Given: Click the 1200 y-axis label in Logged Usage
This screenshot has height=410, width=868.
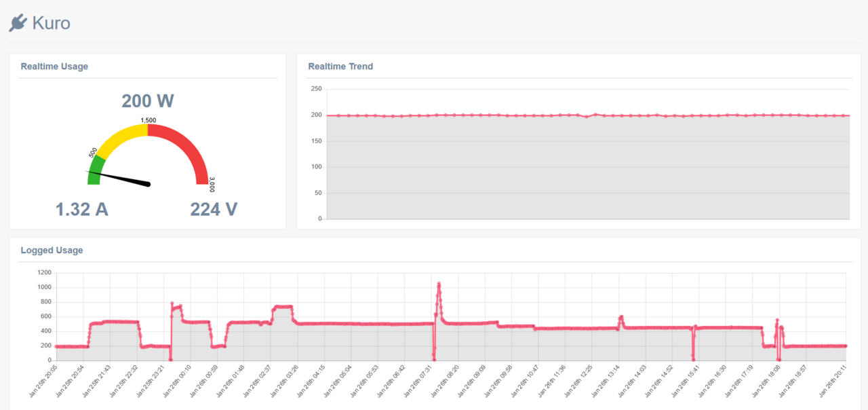Looking at the screenshot, I should coord(45,272).
